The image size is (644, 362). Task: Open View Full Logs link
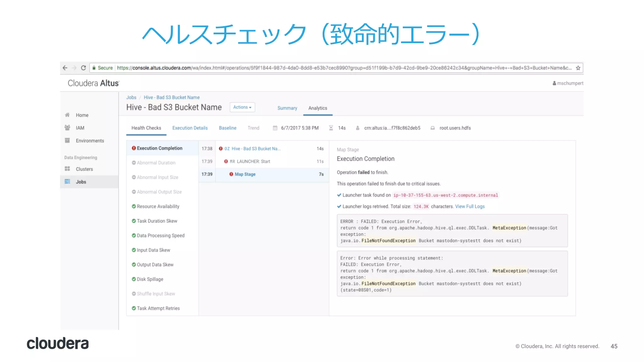470,206
